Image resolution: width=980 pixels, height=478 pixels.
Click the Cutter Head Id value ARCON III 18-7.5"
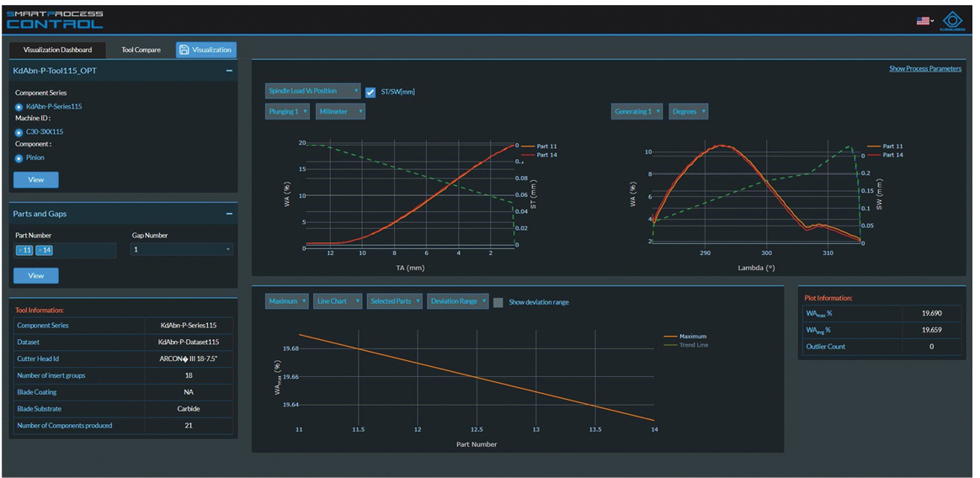(189, 359)
